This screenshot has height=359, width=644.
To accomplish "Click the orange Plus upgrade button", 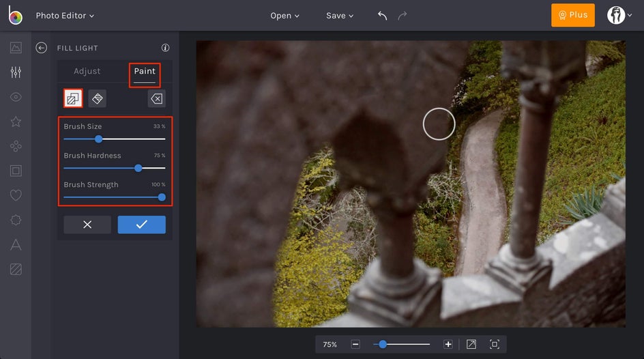I will (572, 15).
